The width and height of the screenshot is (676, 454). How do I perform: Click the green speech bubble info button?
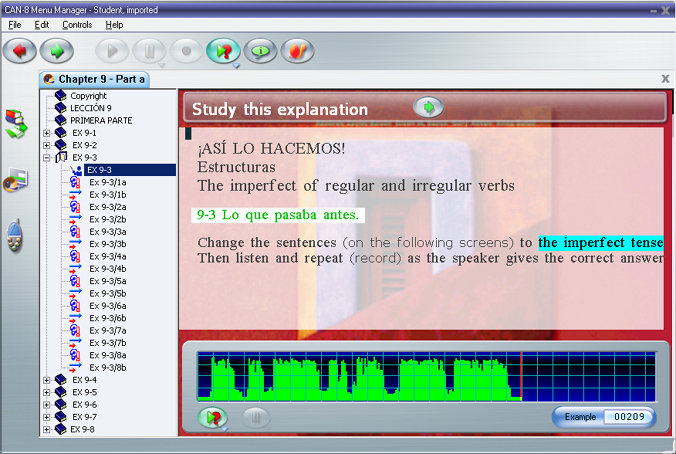tap(259, 50)
